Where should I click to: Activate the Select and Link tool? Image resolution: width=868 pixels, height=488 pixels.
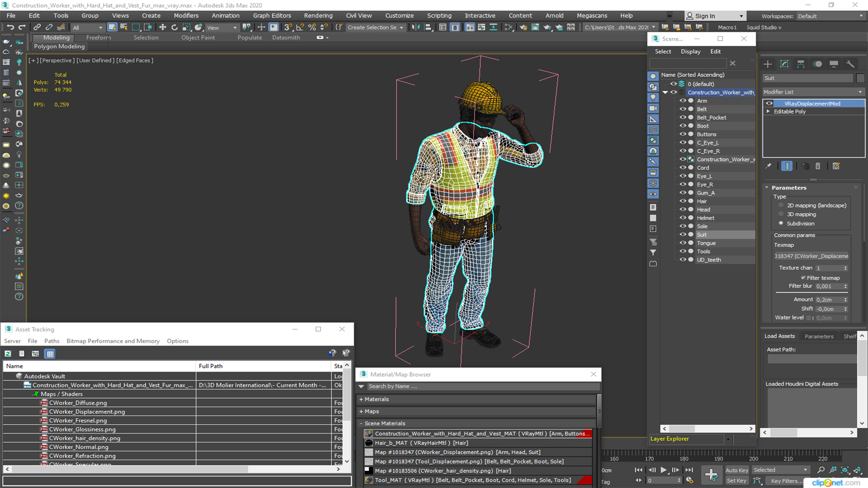click(x=37, y=28)
